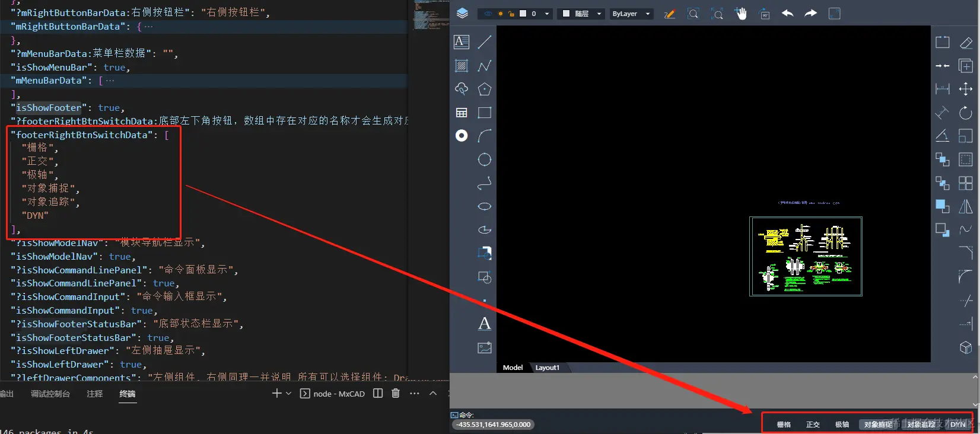
Task: Collapse the terminal panel with chevron
Action: click(x=433, y=393)
